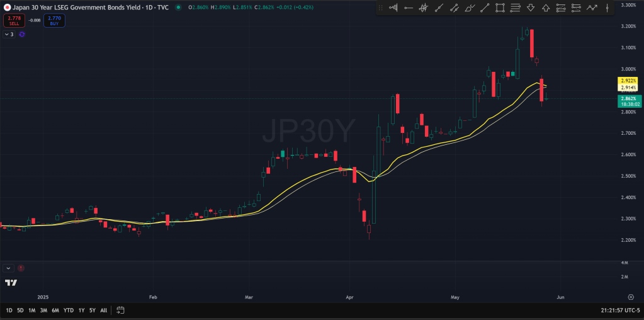Click the arrow down marker tool
This screenshot has height=320, width=644.
(x=531, y=8)
